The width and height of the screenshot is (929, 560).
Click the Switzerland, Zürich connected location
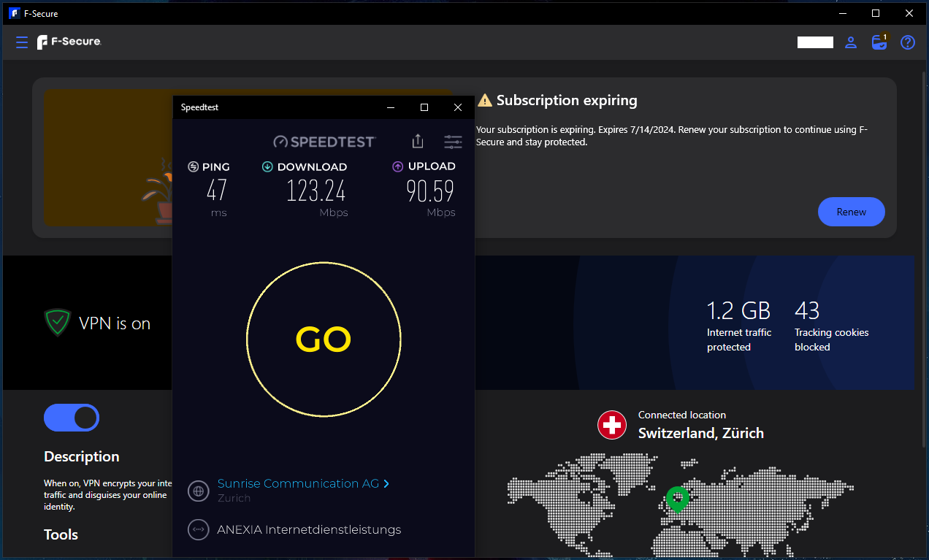(701, 433)
